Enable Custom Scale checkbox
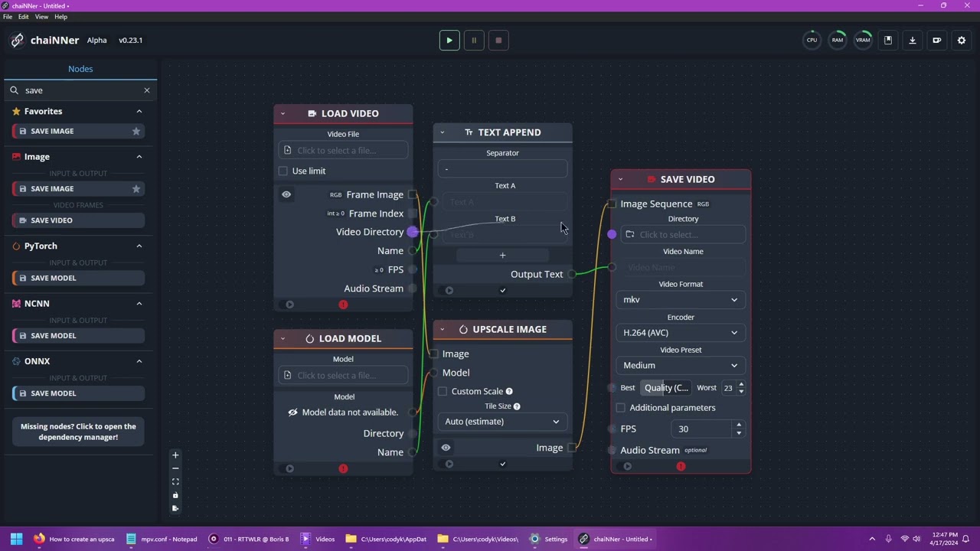Viewport: 980px width, 551px height. [443, 391]
